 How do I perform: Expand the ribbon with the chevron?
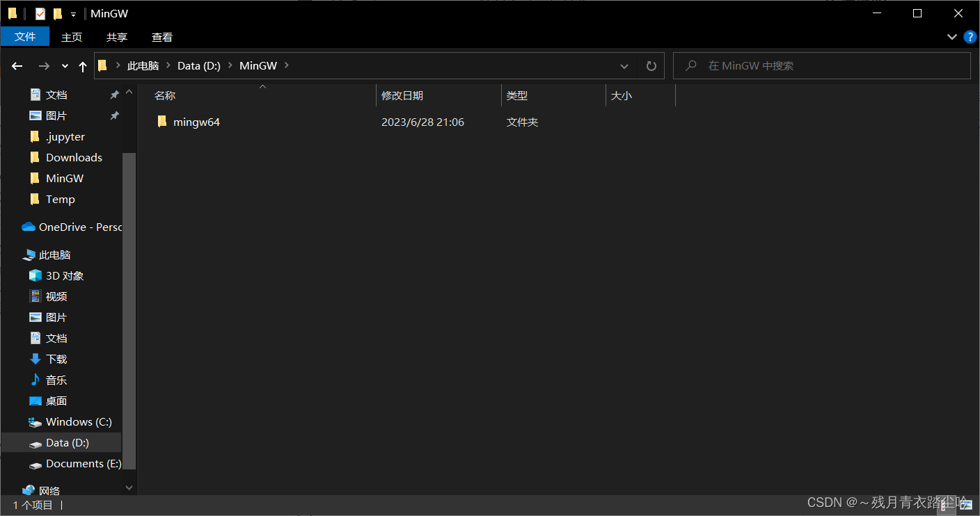pos(952,37)
